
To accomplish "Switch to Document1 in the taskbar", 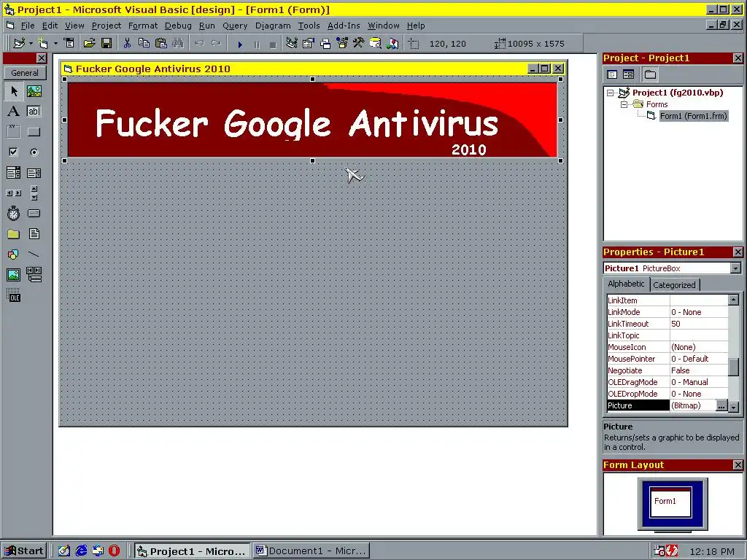I will coord(311,551).
